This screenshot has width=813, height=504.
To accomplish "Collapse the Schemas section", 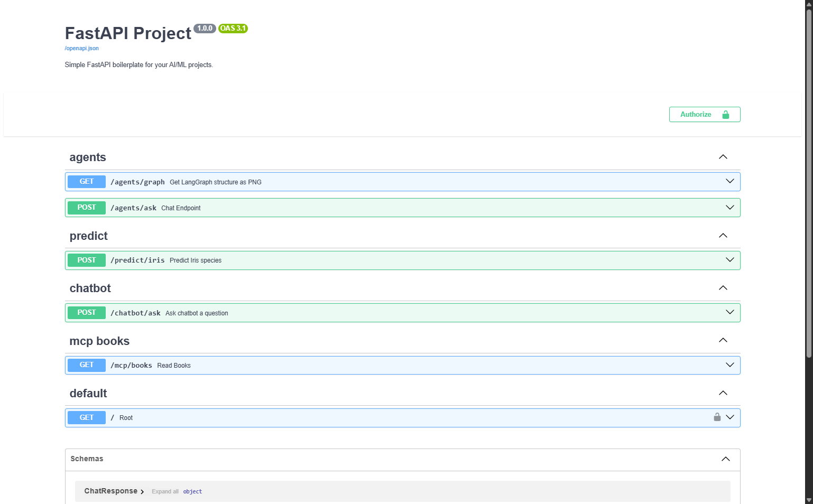I will tap(725, 459).
